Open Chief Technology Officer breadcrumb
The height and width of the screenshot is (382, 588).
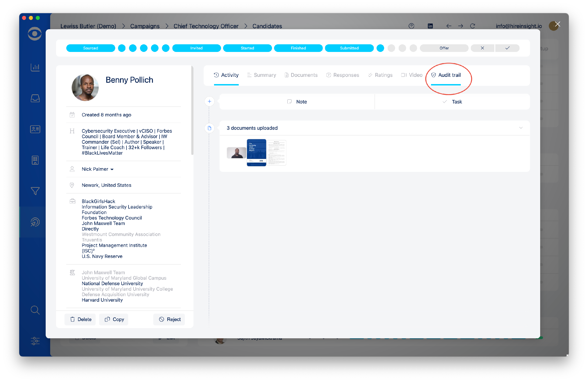click(x=206, y=26)
